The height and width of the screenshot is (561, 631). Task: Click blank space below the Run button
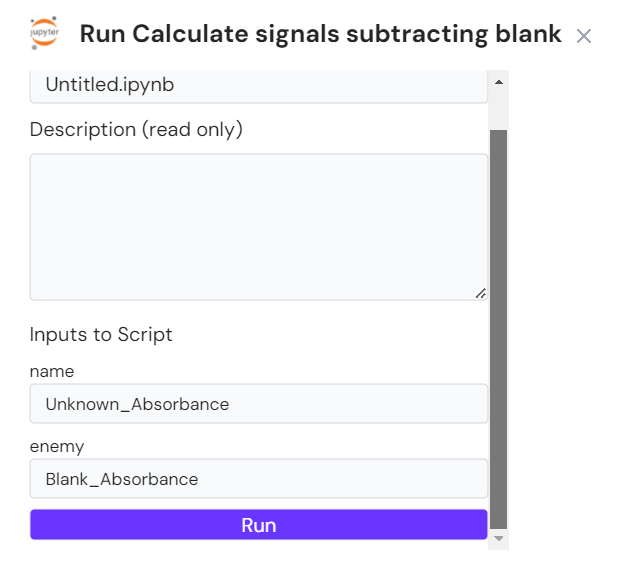[x=258, y=550]
